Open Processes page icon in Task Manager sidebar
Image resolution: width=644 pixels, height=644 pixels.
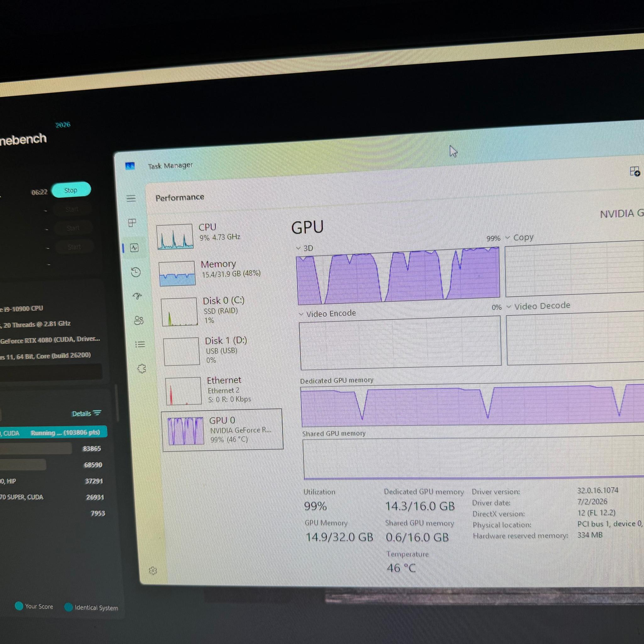click(x=132, y=223)
